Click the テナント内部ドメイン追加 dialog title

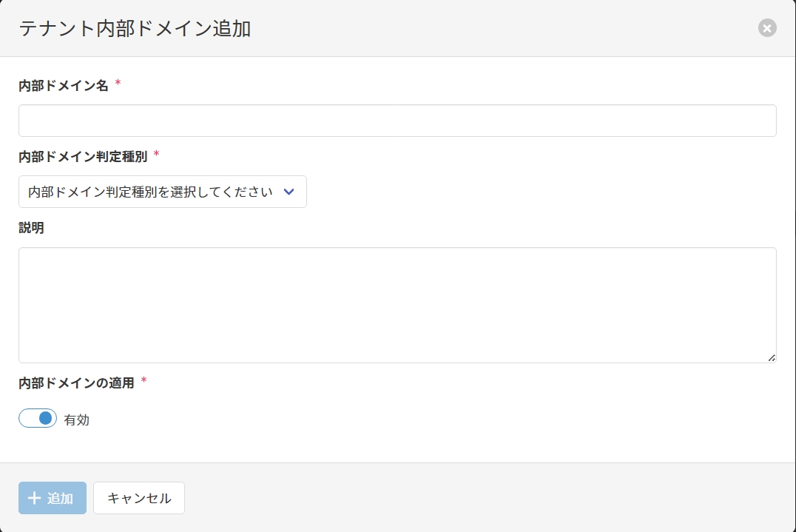click(x=135, y=29)
